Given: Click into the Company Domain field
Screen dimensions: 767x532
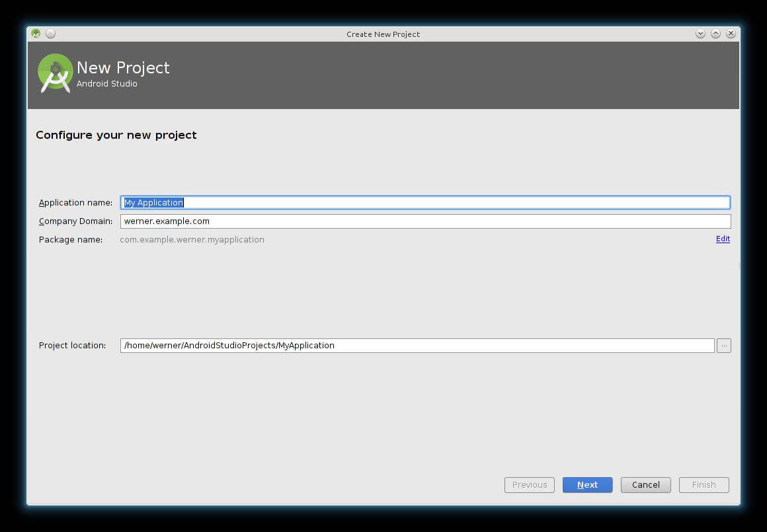Looking at the screenshot, I should click(x=425, y=221).
